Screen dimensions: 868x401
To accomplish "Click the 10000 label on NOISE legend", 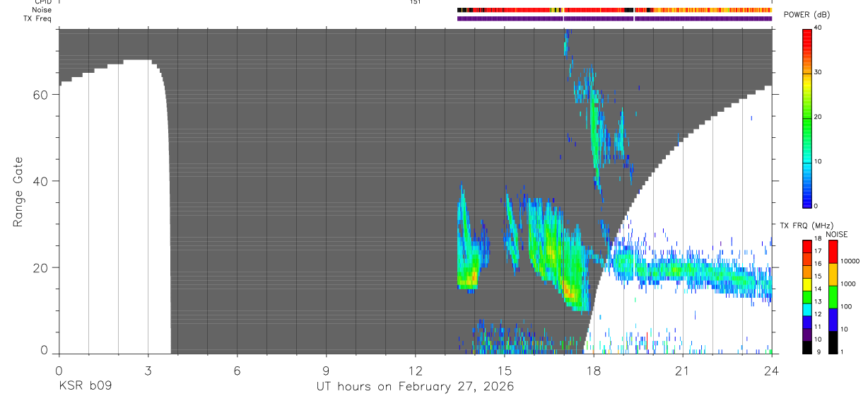I will click(x=849, y=261).
